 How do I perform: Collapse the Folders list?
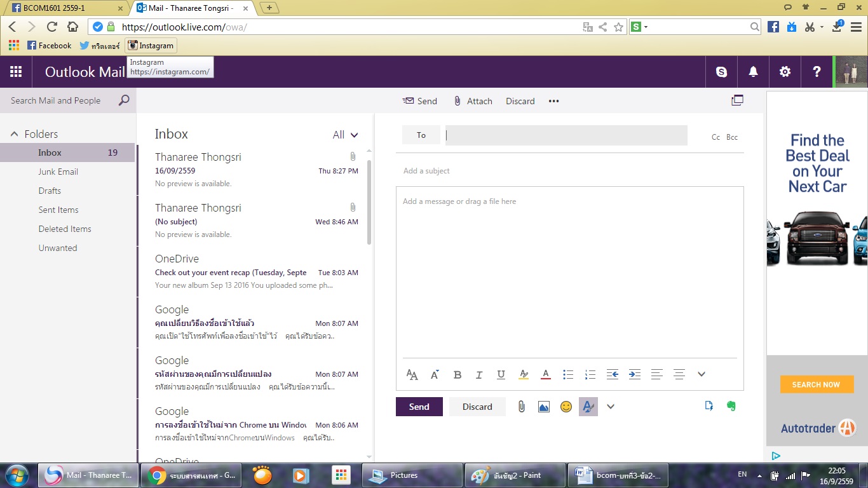point(14,134)
